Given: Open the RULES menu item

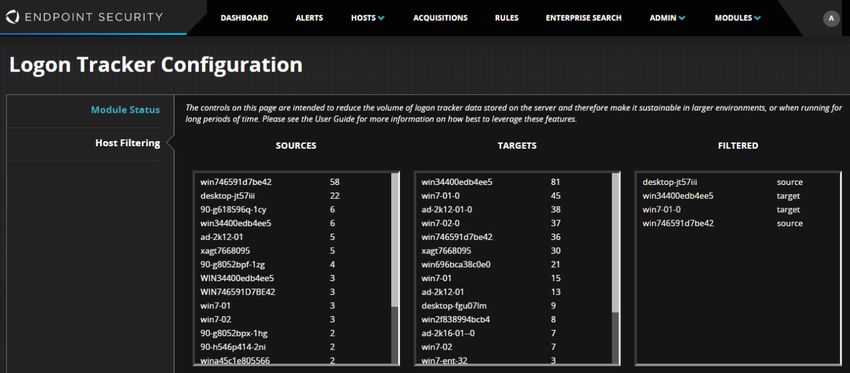Looking at the screenshot, I should pos(506,18).
